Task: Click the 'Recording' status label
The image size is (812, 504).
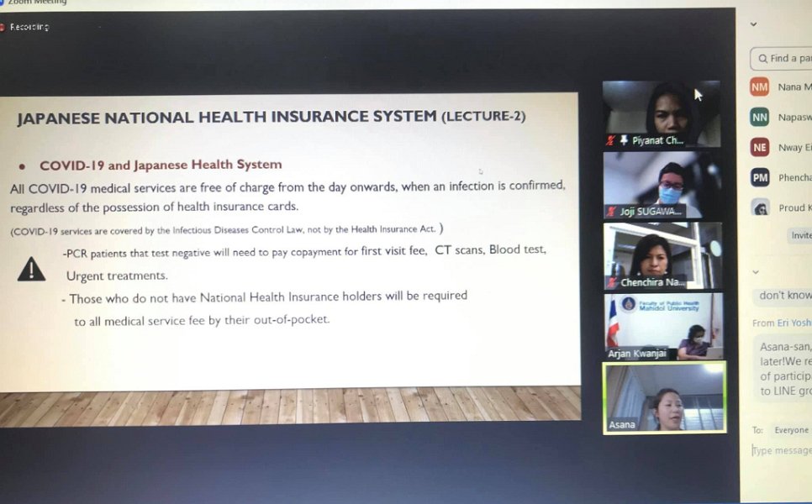Action: [x=29, y=27]
